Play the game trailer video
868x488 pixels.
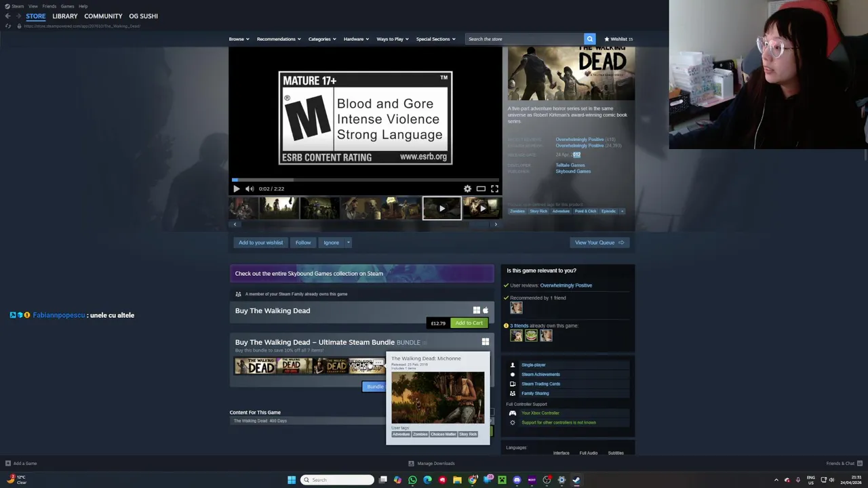click(236, 188)
